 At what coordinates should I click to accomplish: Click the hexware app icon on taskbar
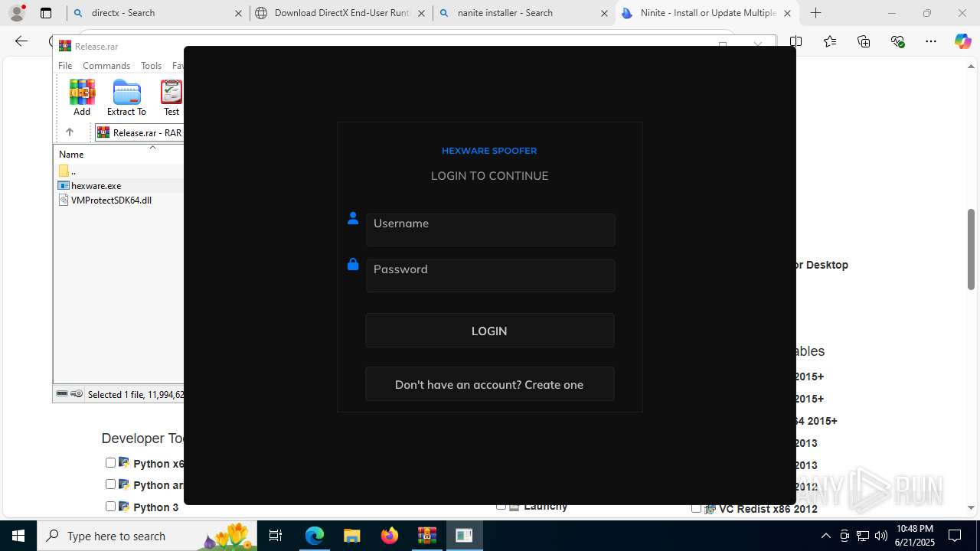point(464,536)
